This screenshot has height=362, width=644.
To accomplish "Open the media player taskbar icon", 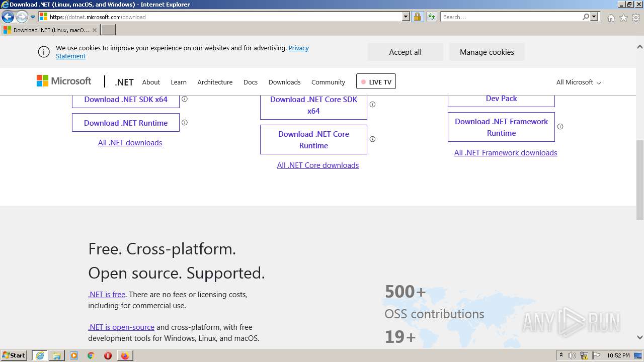I will pyautogui.click(x=74, y=355).
